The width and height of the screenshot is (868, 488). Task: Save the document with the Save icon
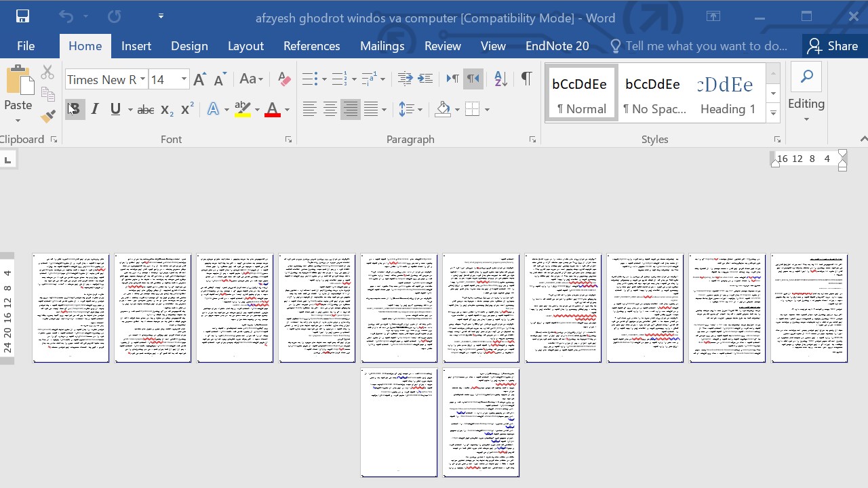pos(22,16)
